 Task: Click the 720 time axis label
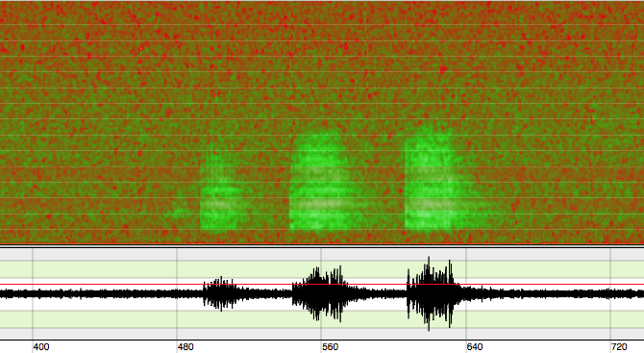point(619,347)
